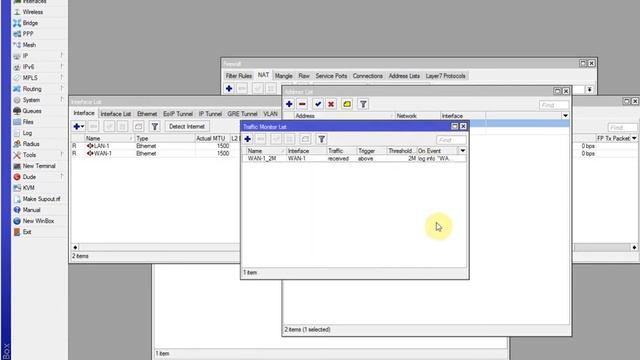
Task: Open the IP Tunnel tab
Action: point(210,114)
